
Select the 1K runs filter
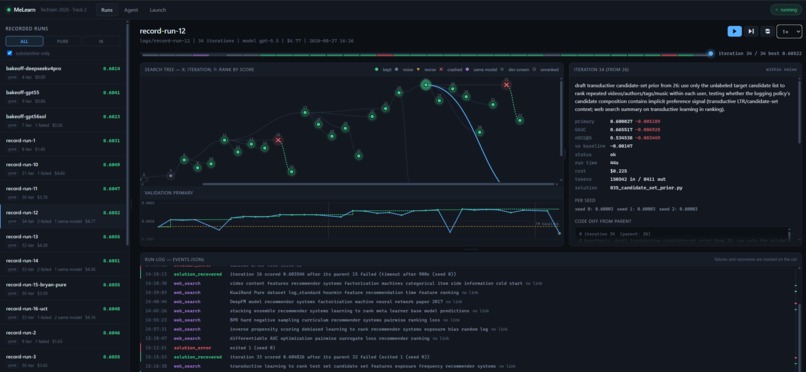click(101, 41)
